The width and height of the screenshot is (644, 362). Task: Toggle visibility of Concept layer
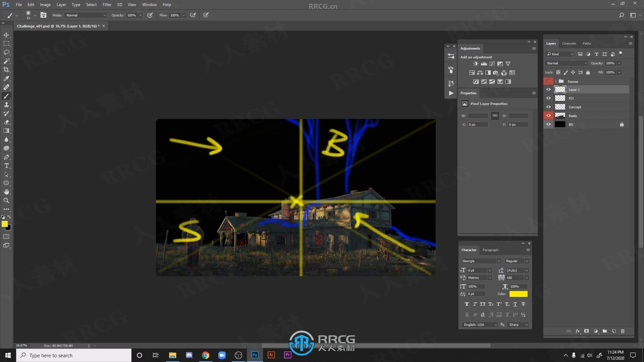tap(548, 107)
